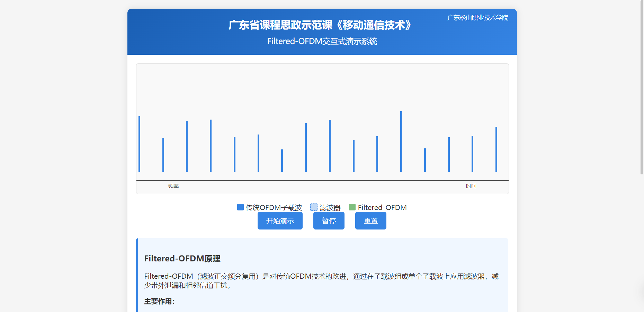Click the leftmost blue subcarrier bar

pyautogui.click(x=139, y=144)
